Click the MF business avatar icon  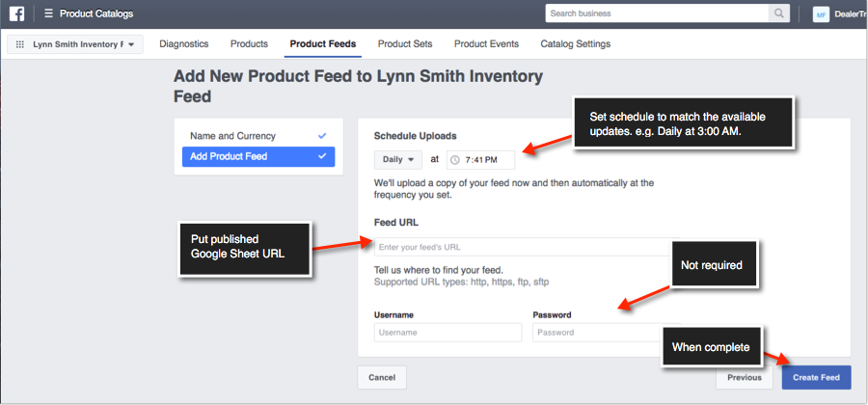pos(821,14)
